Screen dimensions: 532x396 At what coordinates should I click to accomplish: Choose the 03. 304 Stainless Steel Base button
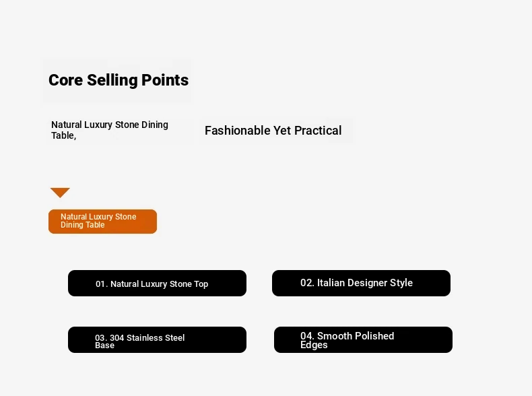[157, 340]
